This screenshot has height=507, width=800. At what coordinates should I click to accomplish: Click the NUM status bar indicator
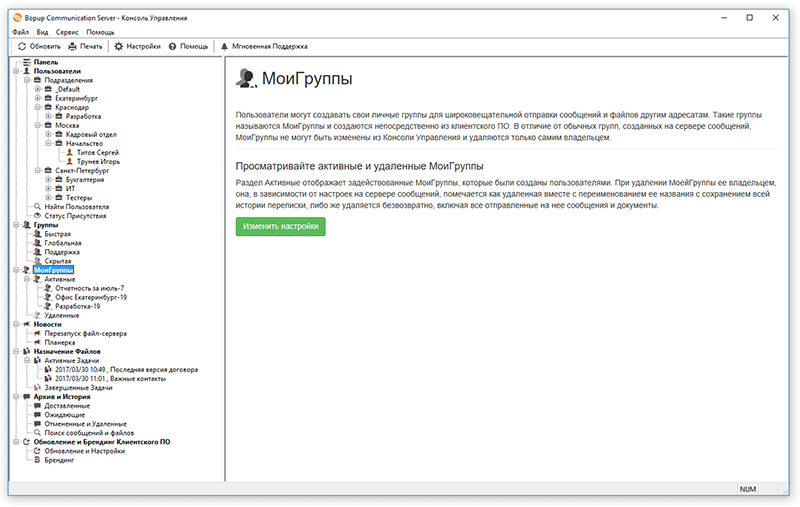[x=747, y=489]
